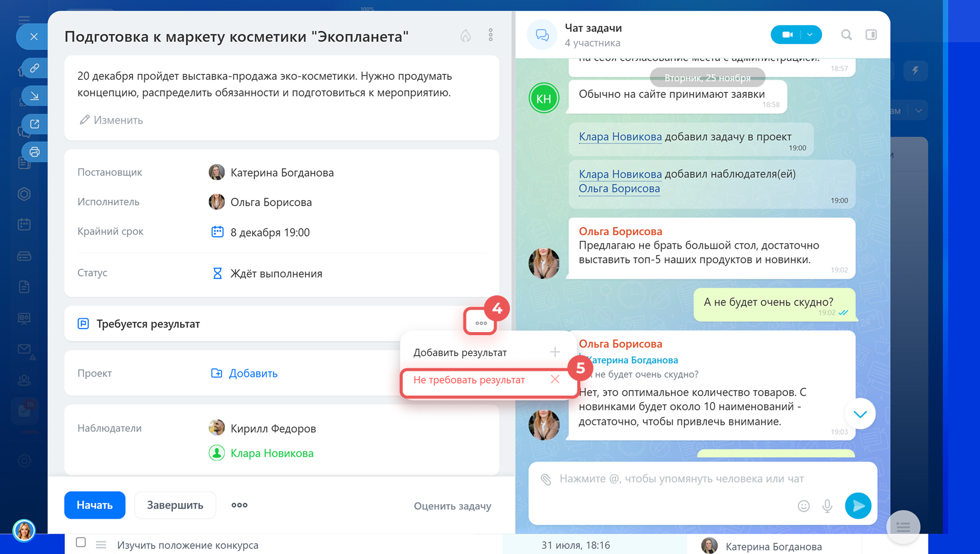
Task: Toggle chat sidebar panel icon
Action: (x=871, y=35)
